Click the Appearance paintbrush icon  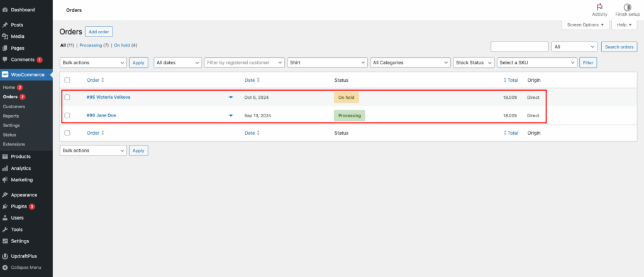pos(5,195)
